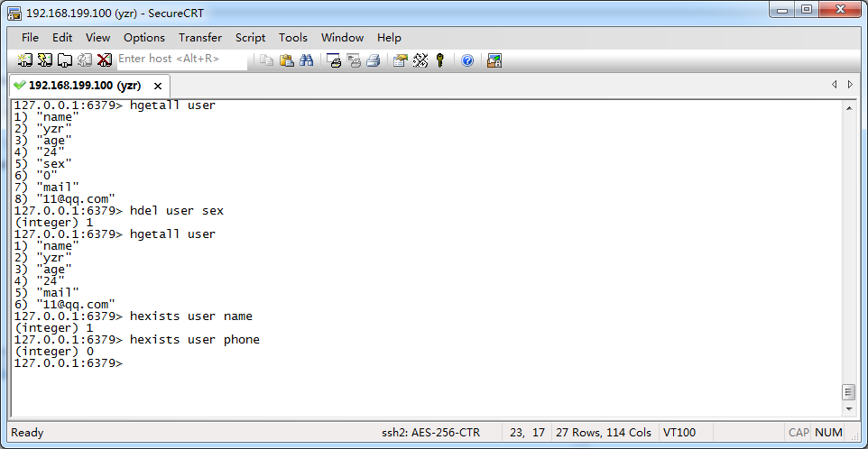Open the Transfer menu

[199, 38]
